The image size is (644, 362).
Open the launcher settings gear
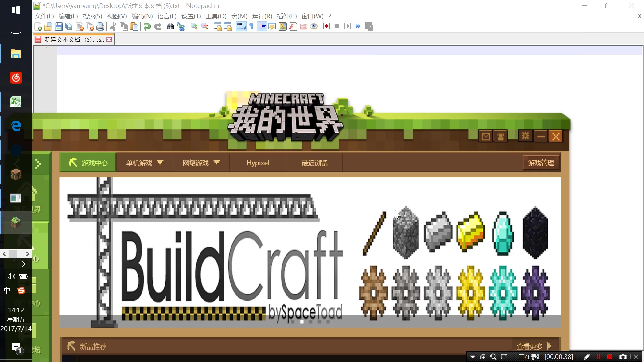[x=525, y=136]
